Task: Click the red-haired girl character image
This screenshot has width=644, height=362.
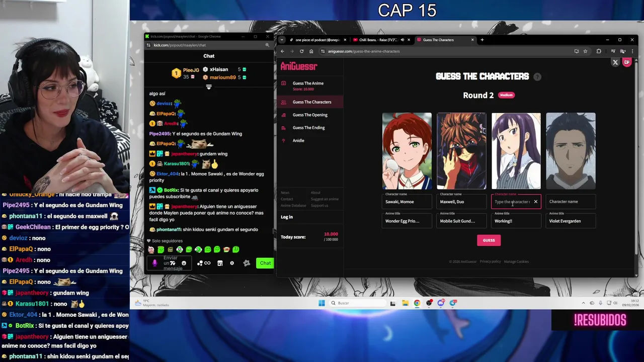Action: (407, 151)
